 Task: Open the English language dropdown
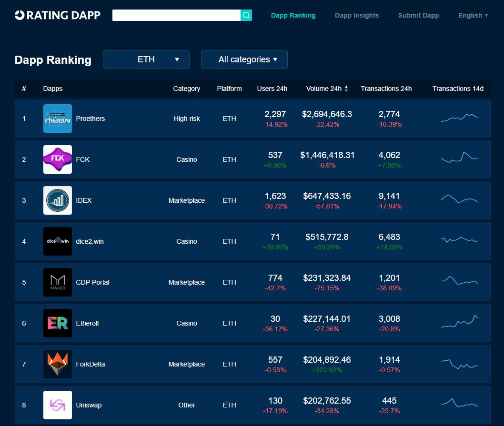pyautogui.click(x=473, y=15)
